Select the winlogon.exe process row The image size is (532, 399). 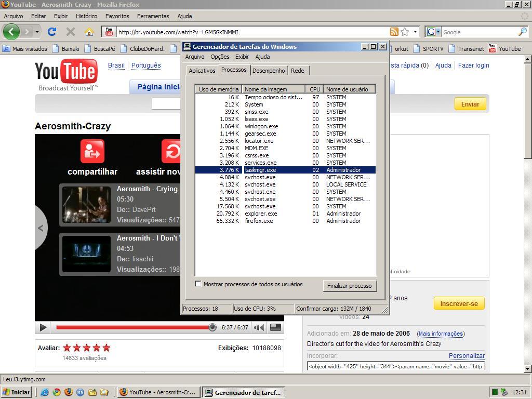285,126
